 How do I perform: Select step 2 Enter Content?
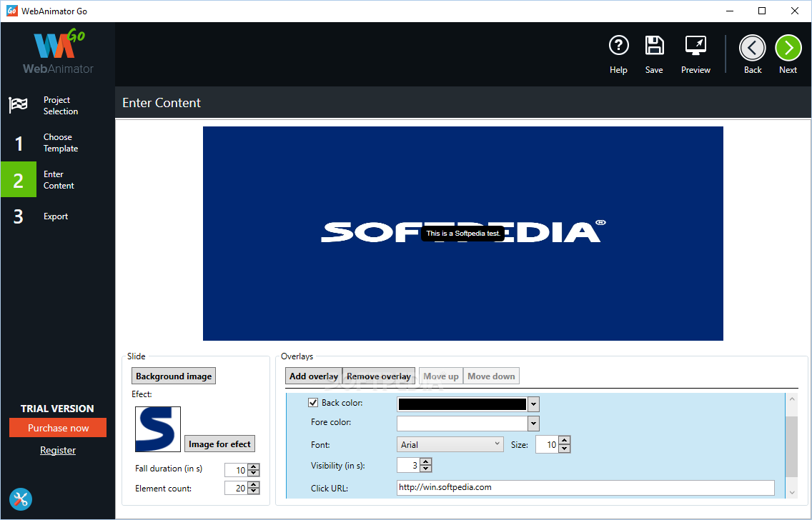(x=57, y=179)
